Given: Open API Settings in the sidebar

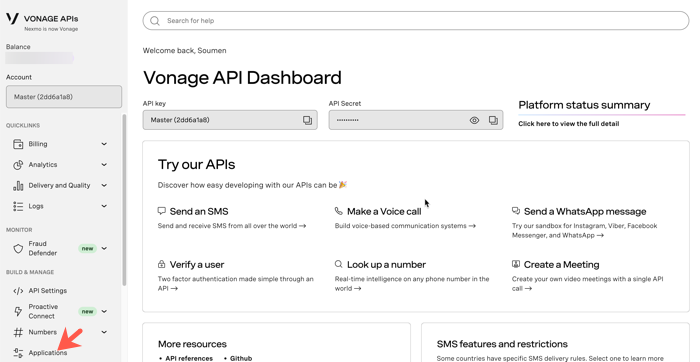Looking at the screenshot, I should click(x=48, y=291).
